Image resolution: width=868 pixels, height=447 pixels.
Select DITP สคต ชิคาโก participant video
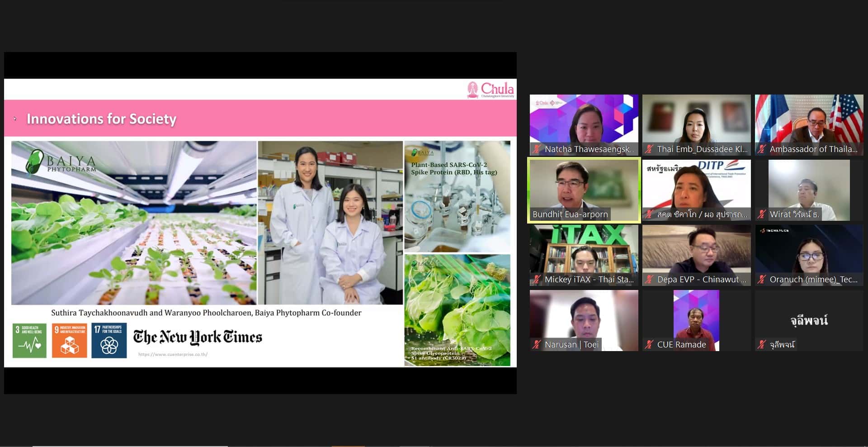tap(696, 190)
